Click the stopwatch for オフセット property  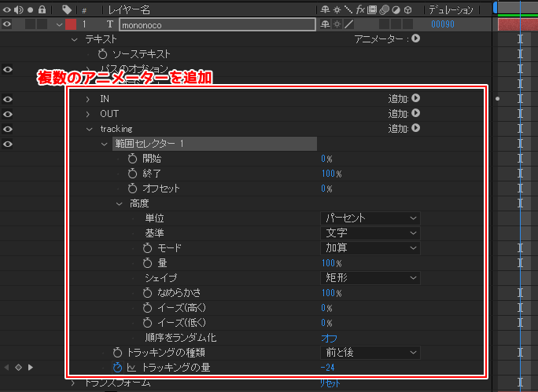click(132, 189)
